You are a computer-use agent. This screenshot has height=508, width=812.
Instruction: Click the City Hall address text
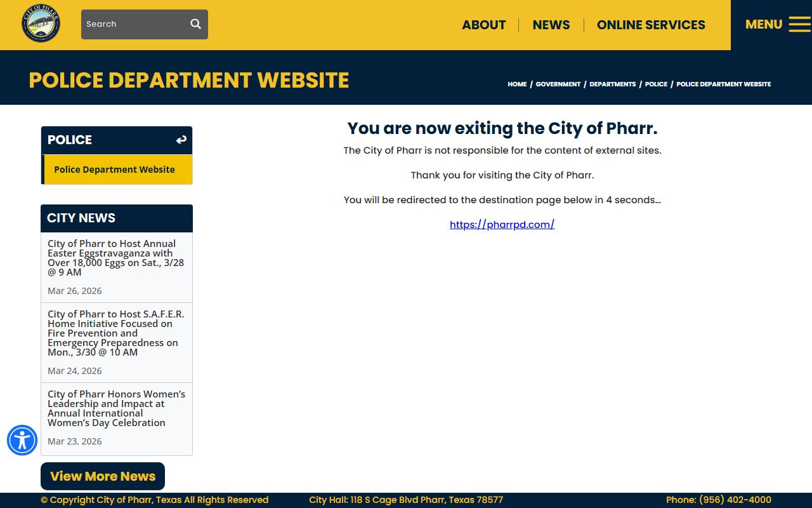[x=406, y=500]
